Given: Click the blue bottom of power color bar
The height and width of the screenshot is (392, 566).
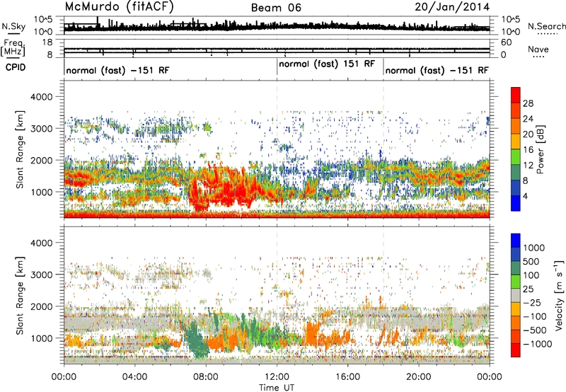Looking at the screenshot, I should click(x=516, y=204).
